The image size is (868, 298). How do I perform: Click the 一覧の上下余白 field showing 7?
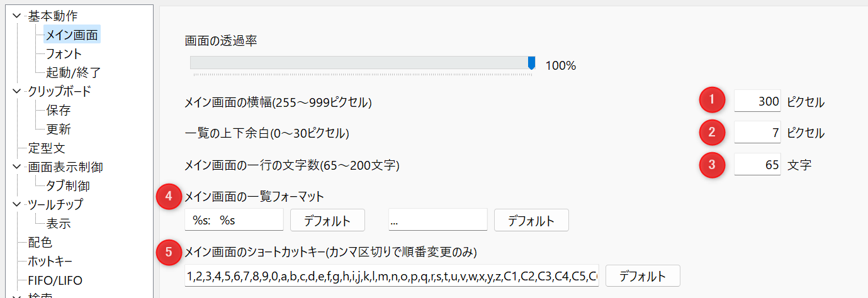[x=757, y=133]
